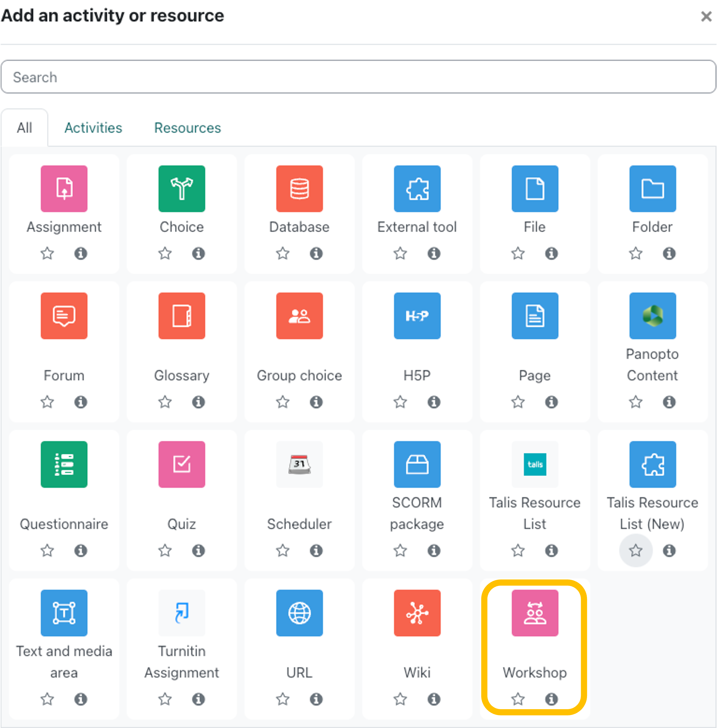Choose the Quiz activity icon
Screen dimensions: 717x728
click(181, 464)
